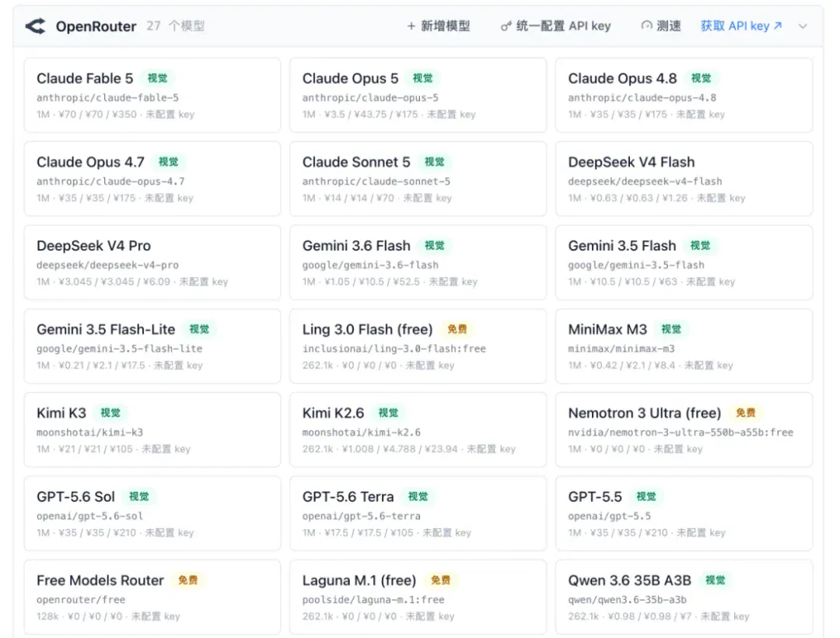Select the Kimi K3 card title
Viewport: 840px width, 638px height.
pos(61,413)
